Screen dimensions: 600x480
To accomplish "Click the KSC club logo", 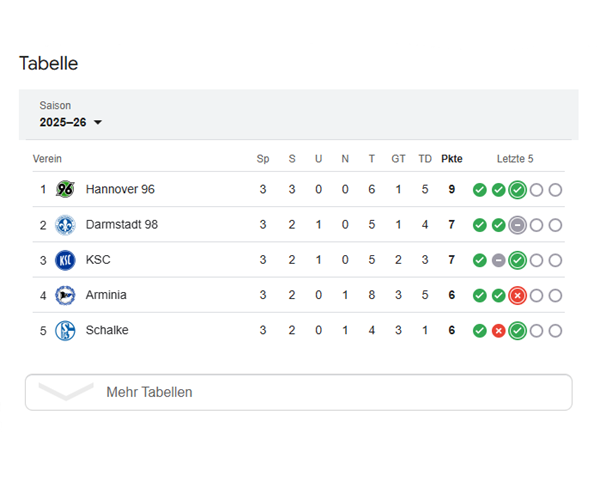I will click(x=65, y=260).
